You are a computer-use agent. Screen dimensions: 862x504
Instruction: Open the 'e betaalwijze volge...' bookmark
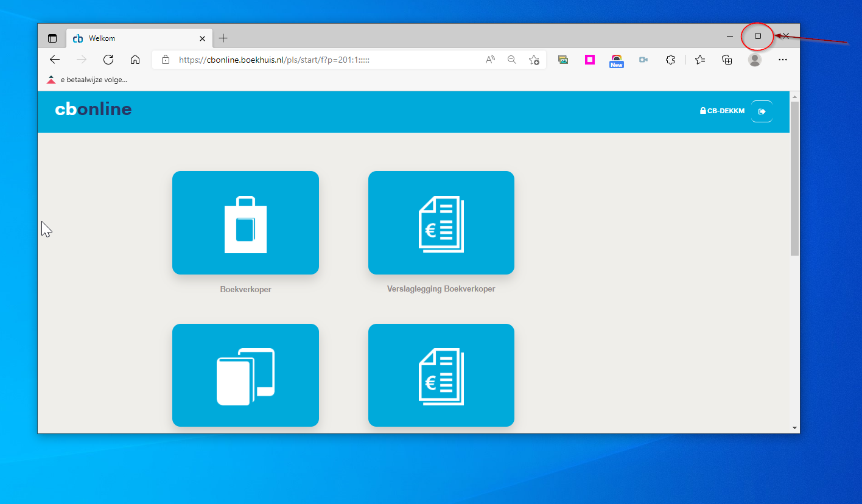coord(87,79)
